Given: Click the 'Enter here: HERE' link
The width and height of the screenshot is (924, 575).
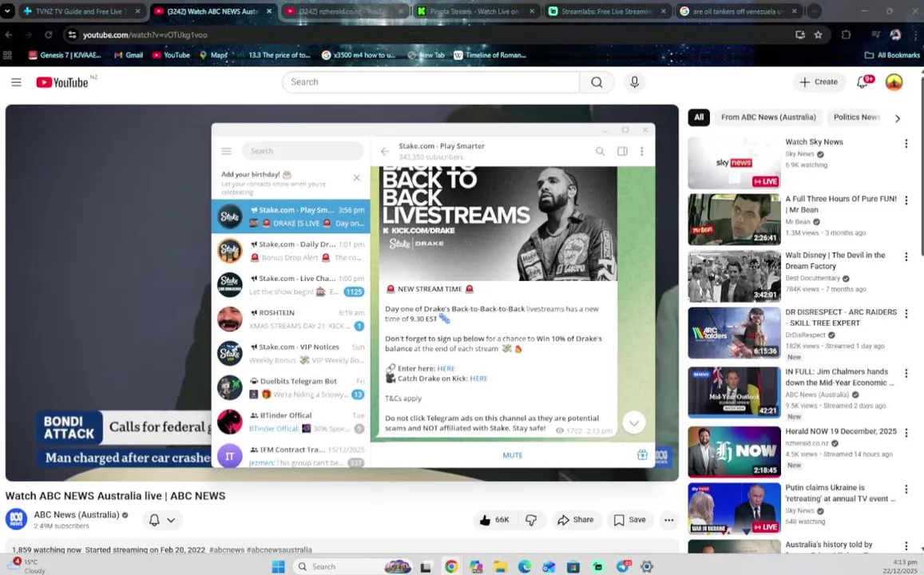Looking at the screenshot, I should click(446, 368).
